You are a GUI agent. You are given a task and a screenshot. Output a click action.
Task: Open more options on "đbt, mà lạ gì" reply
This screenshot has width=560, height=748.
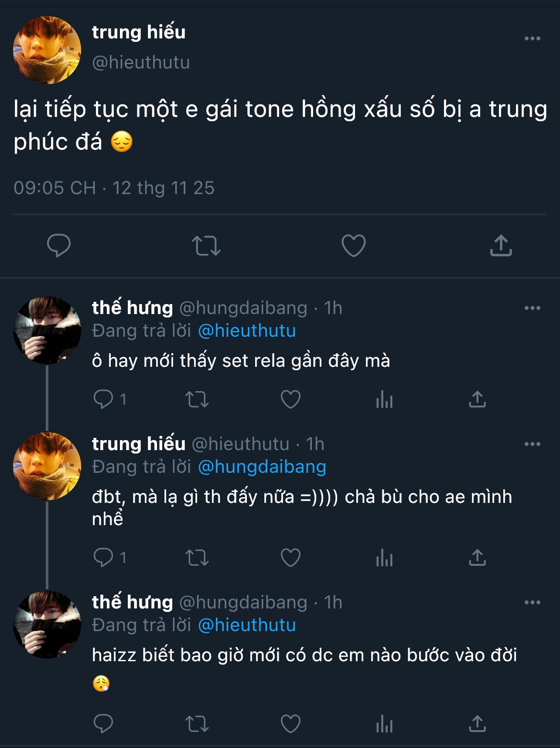pos(532,444)
